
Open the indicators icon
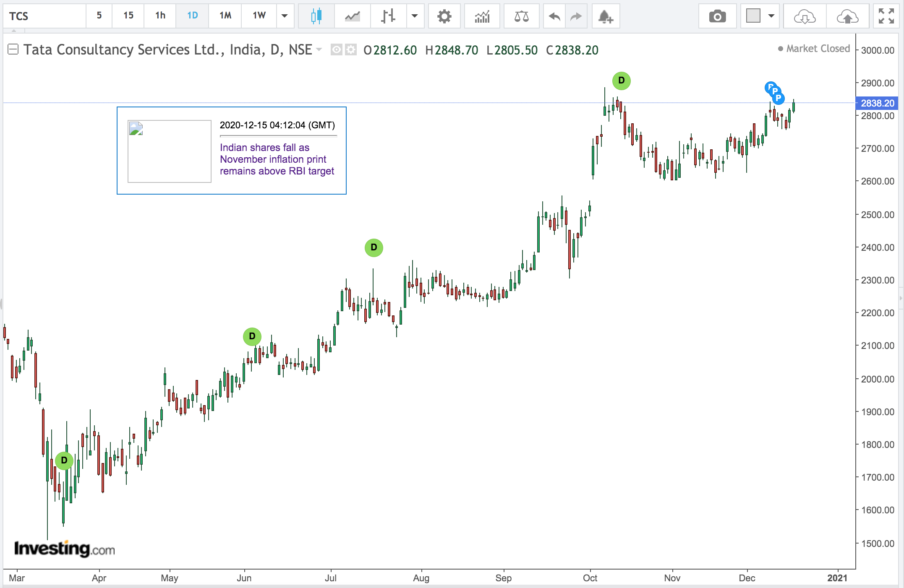coord(482,16)
